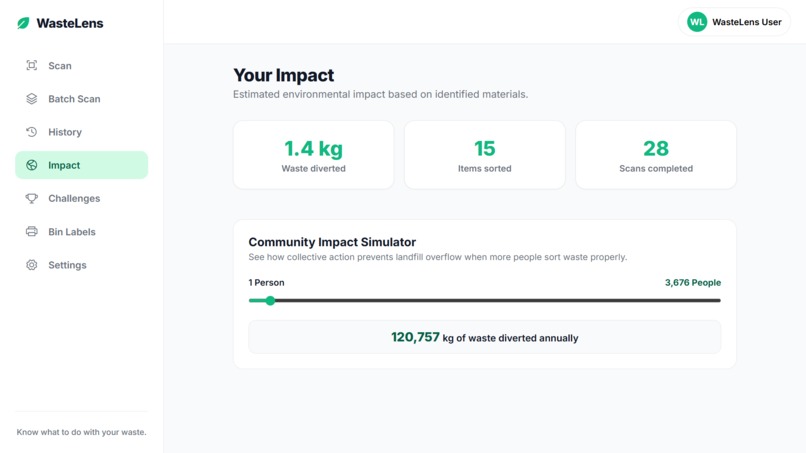Screen dimensions: 806x453
Task: Select the Scans completed stat card
Action: coord(656,155)
